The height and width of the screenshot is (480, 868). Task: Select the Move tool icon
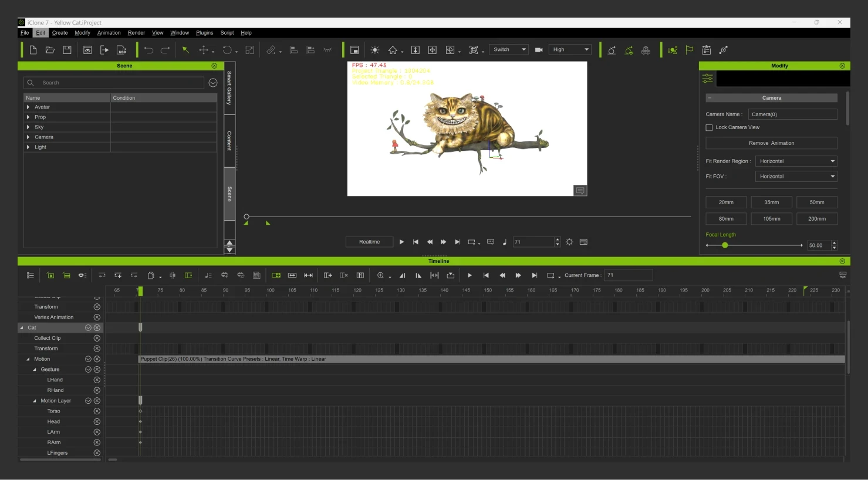[x=204, y=50]
